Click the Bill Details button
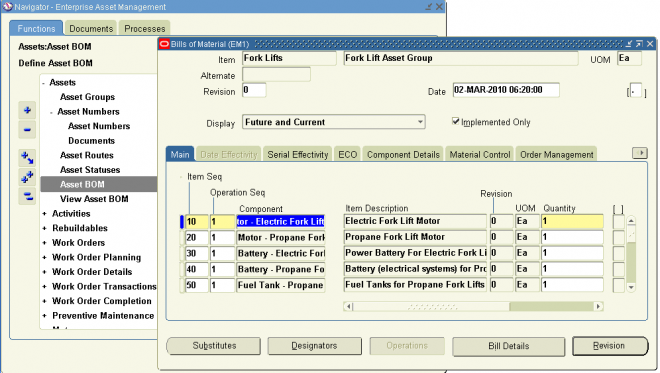Screen dimensions: 660x373 point(508,346)
